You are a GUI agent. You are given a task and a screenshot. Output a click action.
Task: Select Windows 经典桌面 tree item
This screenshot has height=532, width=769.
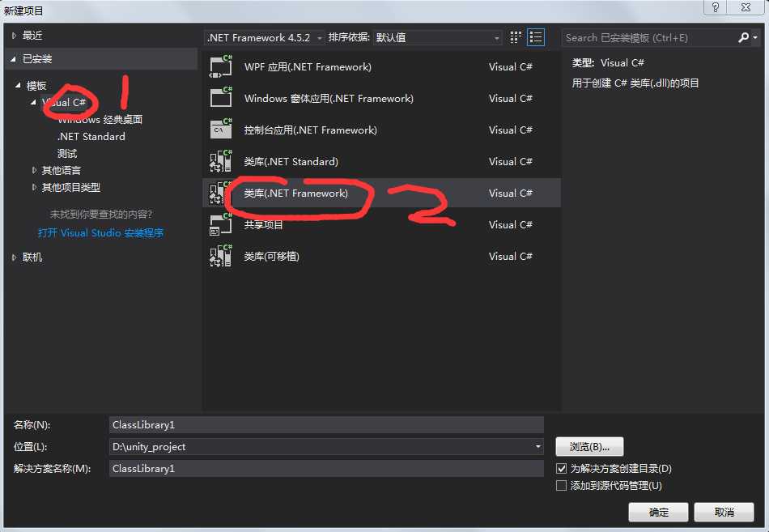[x=100, y=119]
